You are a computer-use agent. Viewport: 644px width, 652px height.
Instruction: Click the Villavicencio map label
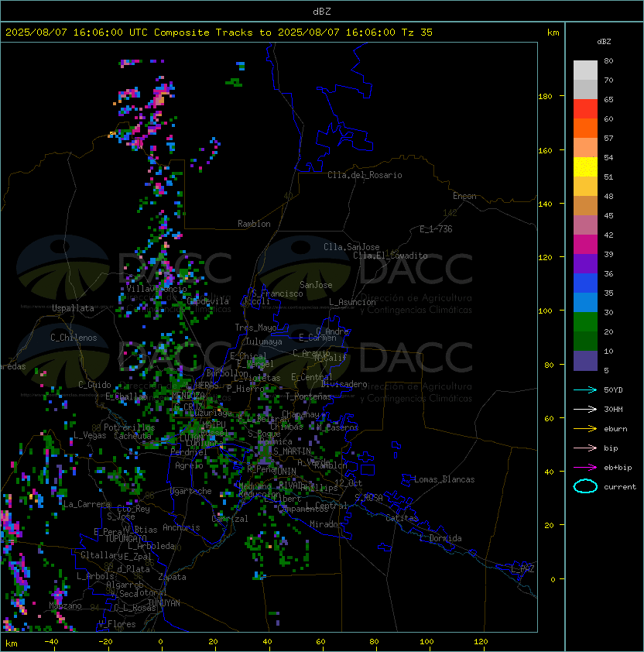(156, 289)
